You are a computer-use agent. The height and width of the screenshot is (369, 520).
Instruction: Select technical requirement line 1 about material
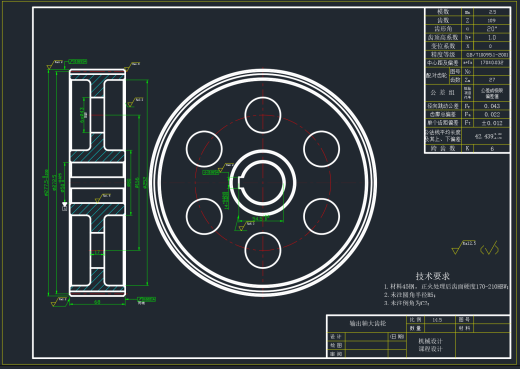click(446, 286)
